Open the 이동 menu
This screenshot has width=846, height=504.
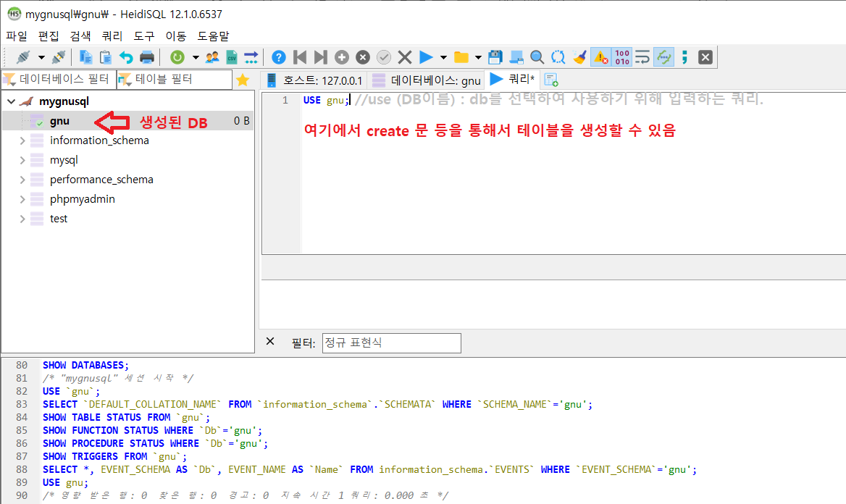[x=176, y=36]
